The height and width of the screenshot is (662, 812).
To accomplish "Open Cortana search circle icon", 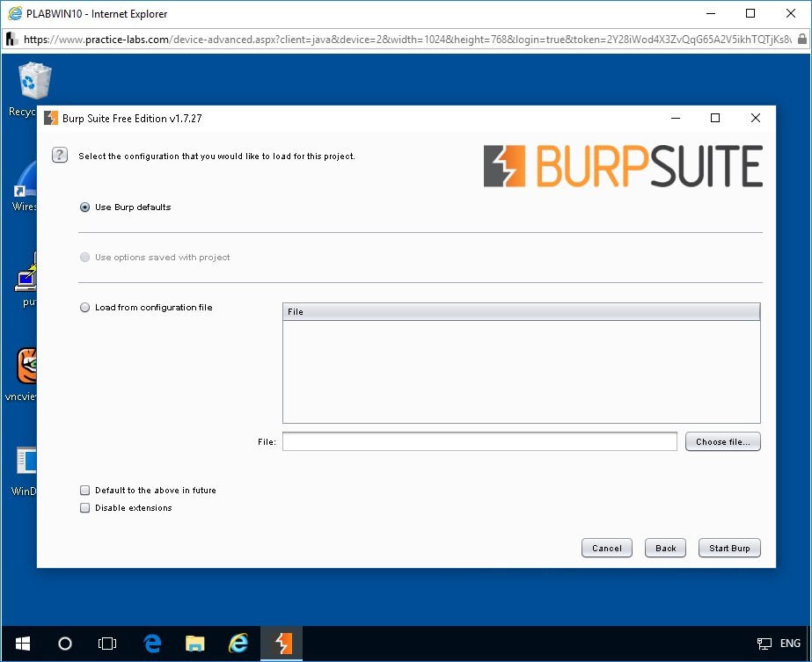I will pos(65,644).
